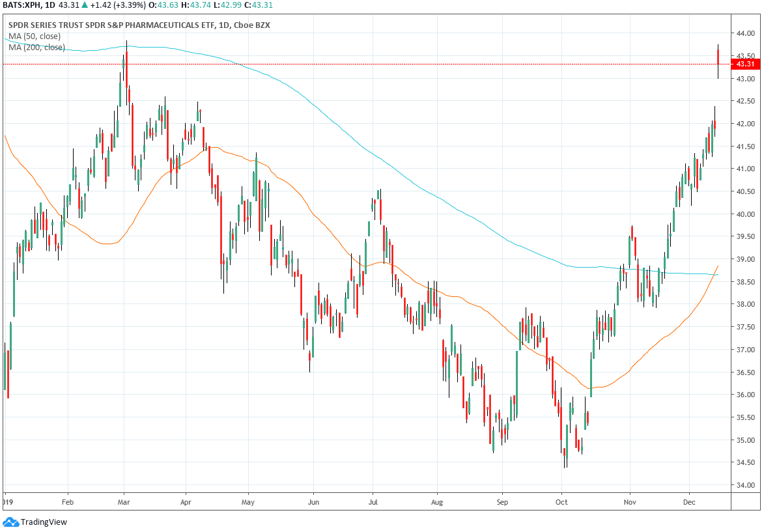This screenshot has height=532, width=764.
Task: Click the L:42.99 low value
Action: pos(228,5)
